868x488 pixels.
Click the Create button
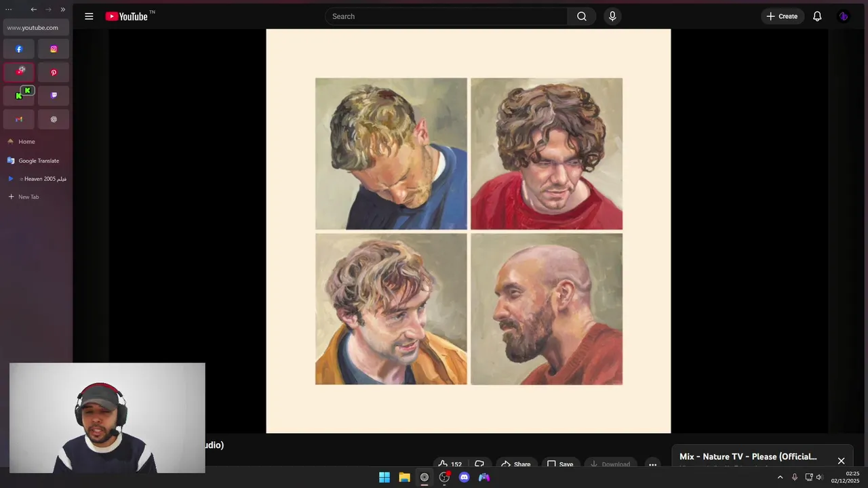(782, 16)
